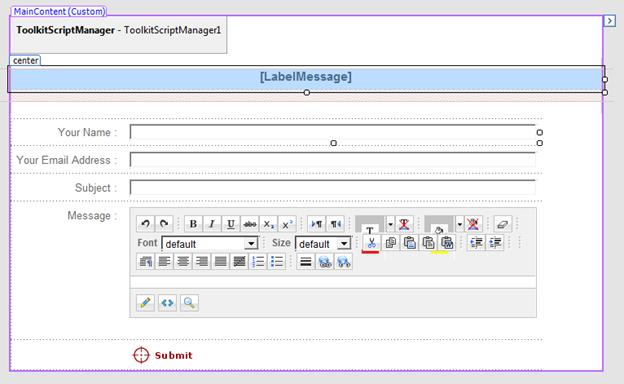
Task: Toggle strikethrough formatting
Action: click(250, 224)
